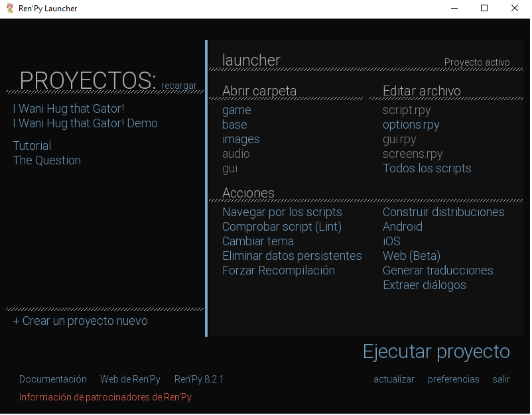Click the recargar link beside PROYECTOS

click(x=179, y=86)
